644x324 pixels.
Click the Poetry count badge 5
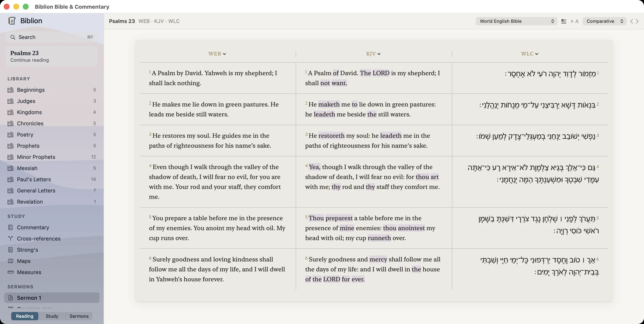coord(94,134)
